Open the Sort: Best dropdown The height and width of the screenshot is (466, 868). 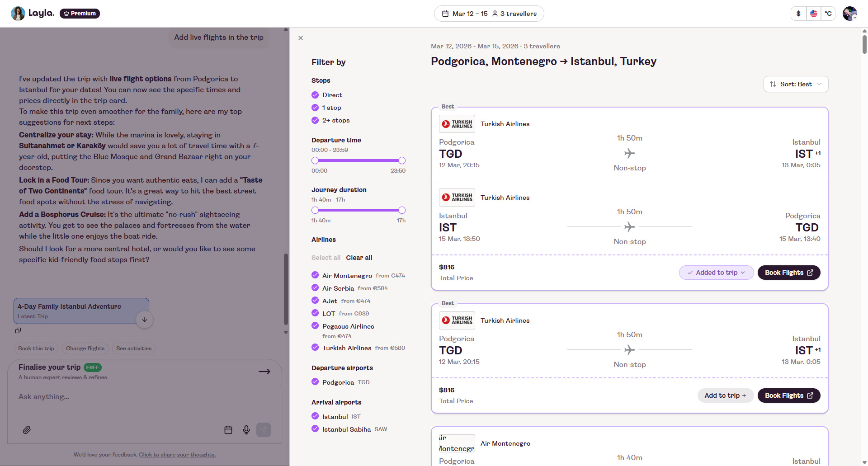[796, 84]
